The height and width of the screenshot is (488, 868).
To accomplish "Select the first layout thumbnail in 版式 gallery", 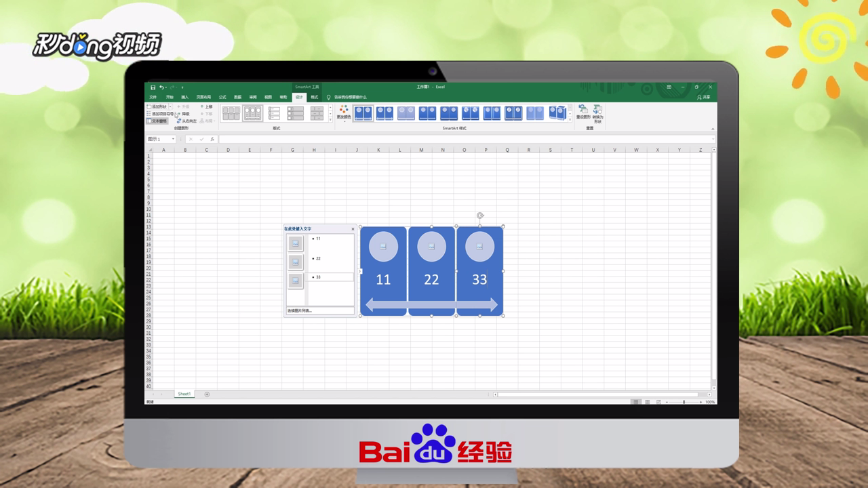I will tap(231, 113).
